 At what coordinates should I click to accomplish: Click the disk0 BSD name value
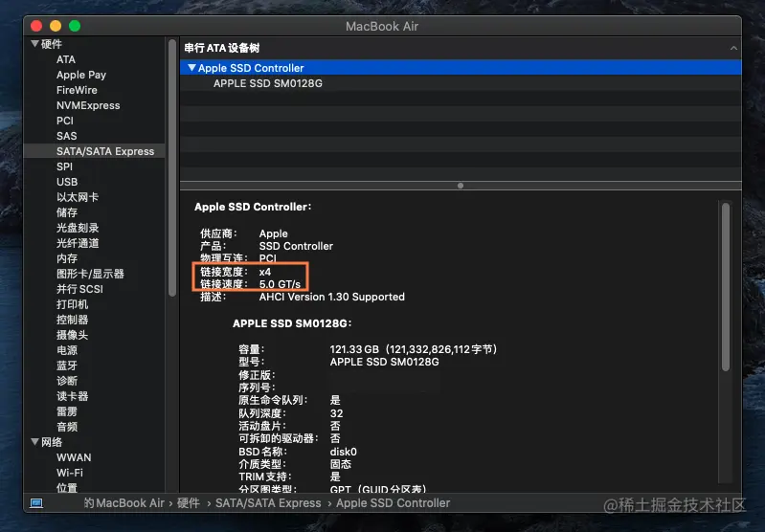coord(344,452)
